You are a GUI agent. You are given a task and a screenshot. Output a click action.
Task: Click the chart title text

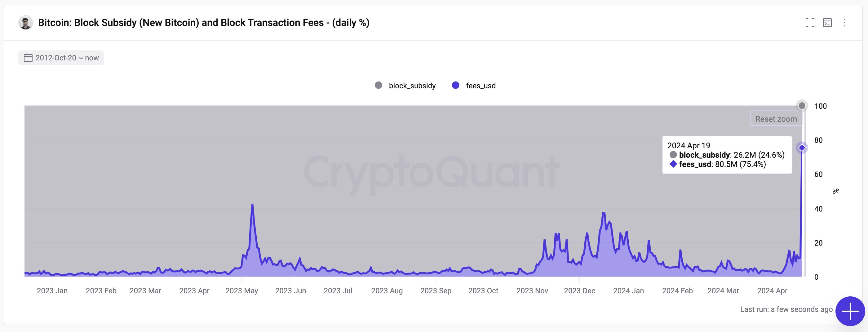pyautogui.click(x=204, y=23)
